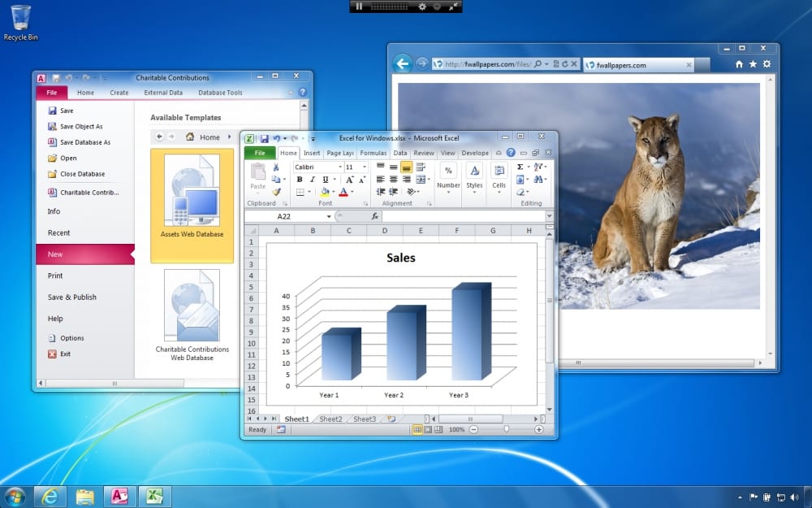This screenshot has width=812, height=508.
Task: Toggle Middle Align in Excel Alignment group
Action: coord(394,167)
